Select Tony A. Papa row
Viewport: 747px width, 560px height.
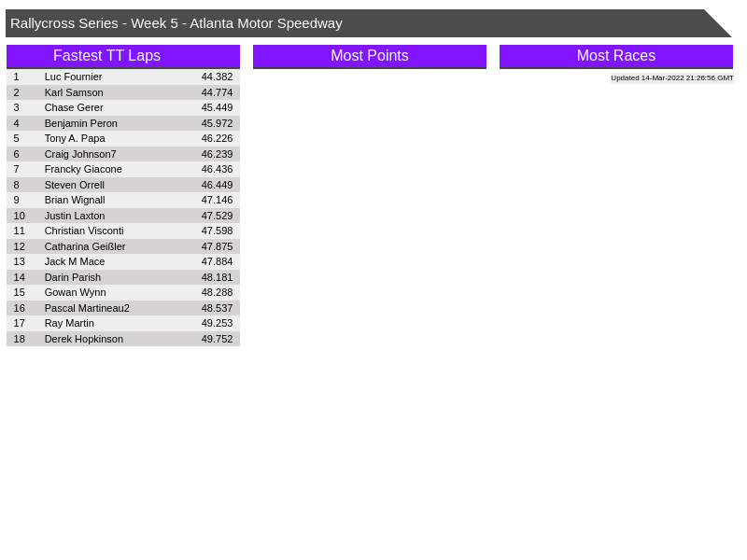click(75, 138)
